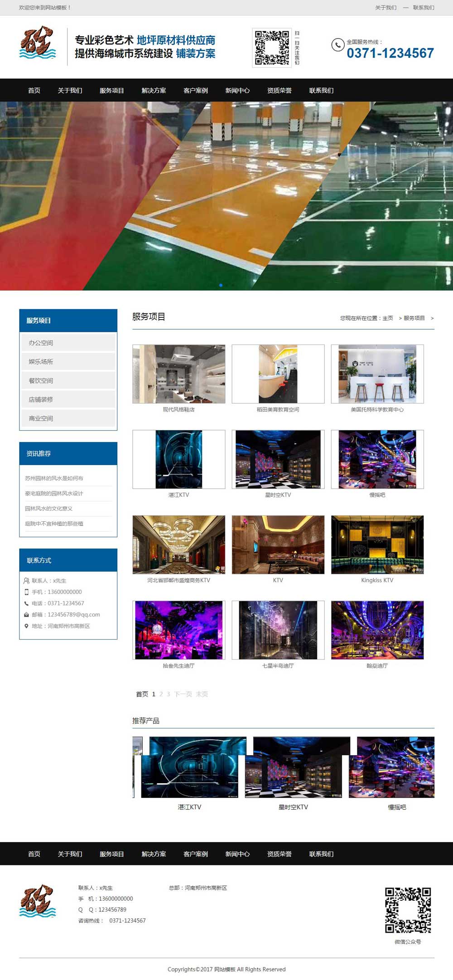Open the article 苏州园林的风水是如何布
This screenshot has width=453, height=980.
tap(54, 478)
